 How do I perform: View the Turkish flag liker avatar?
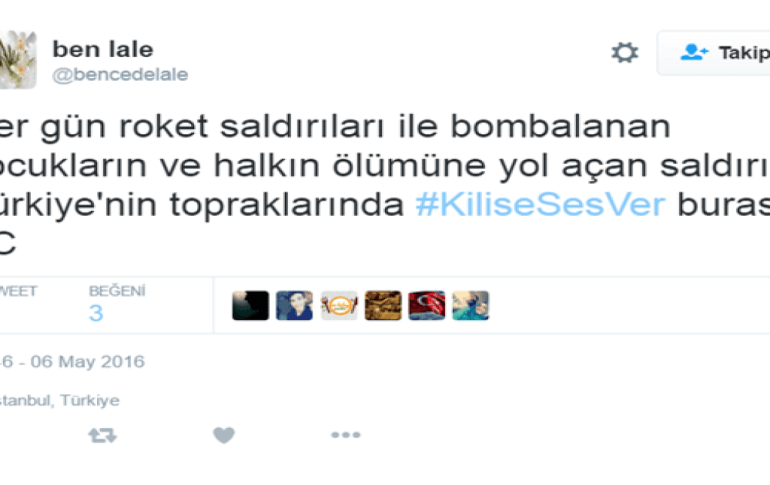coord(427,305)
